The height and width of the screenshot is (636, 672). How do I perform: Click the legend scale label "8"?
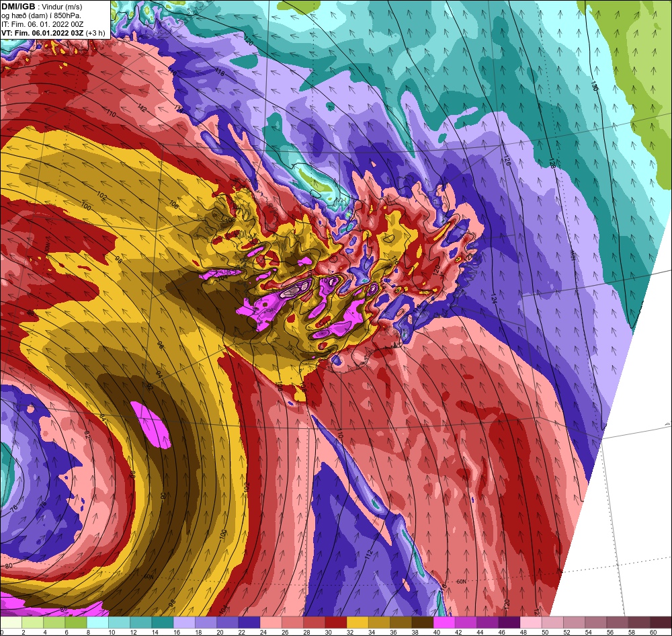tap(88, 632)
